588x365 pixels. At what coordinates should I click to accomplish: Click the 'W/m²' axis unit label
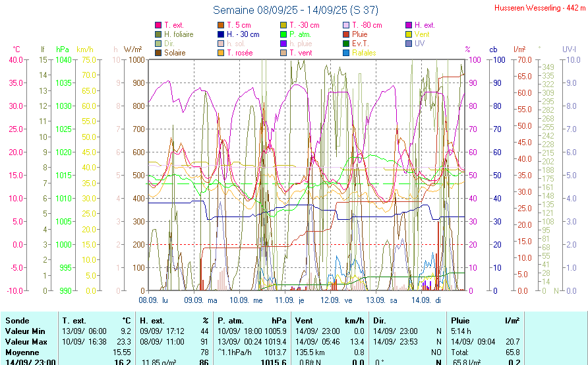(132, 50)
